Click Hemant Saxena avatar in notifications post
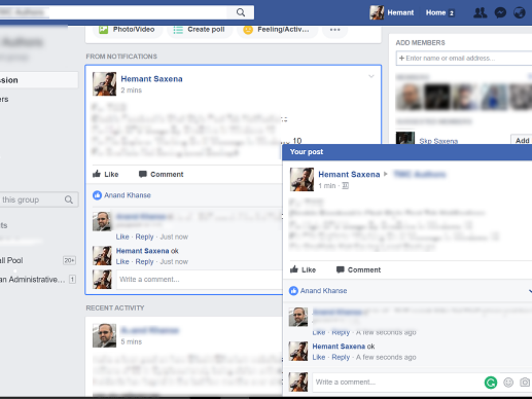The image size is (532, 399). pyautogui.click(x=105, y=84)
